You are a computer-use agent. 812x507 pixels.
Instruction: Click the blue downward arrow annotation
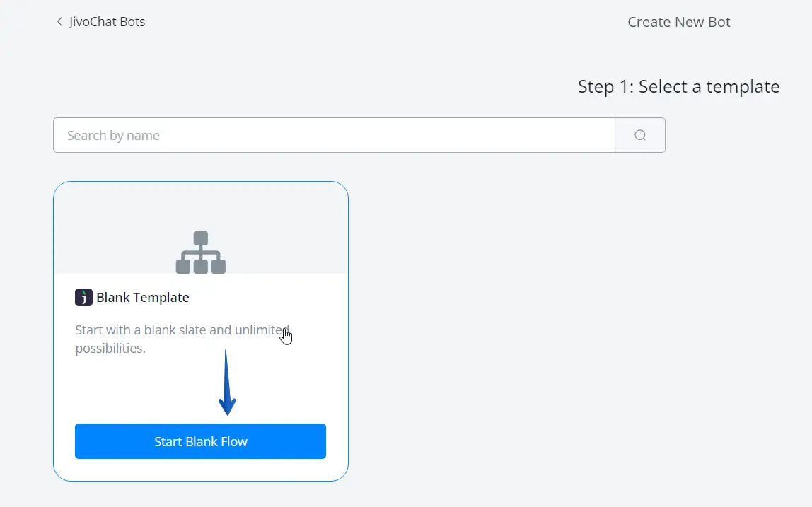[x=227, y=383]
